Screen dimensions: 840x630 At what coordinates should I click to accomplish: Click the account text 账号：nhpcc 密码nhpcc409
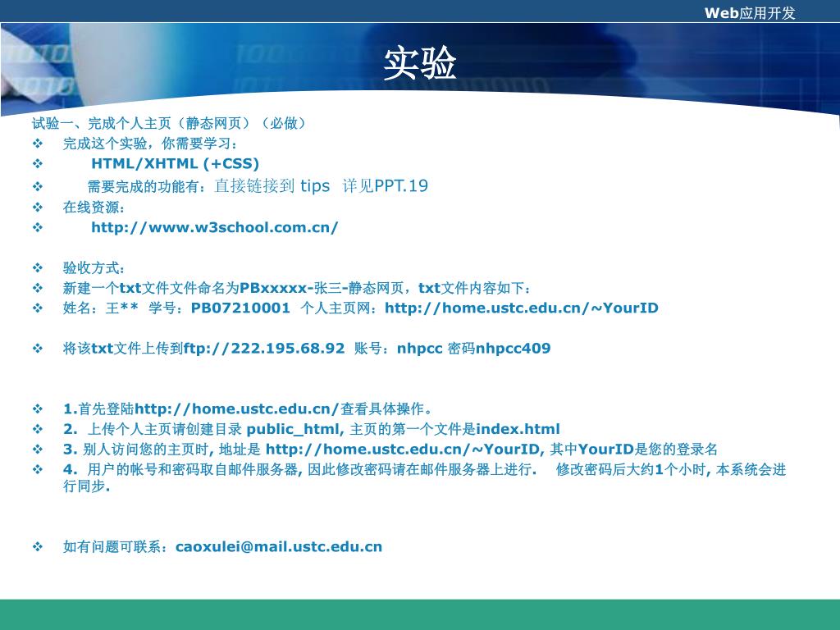point(452,348)
